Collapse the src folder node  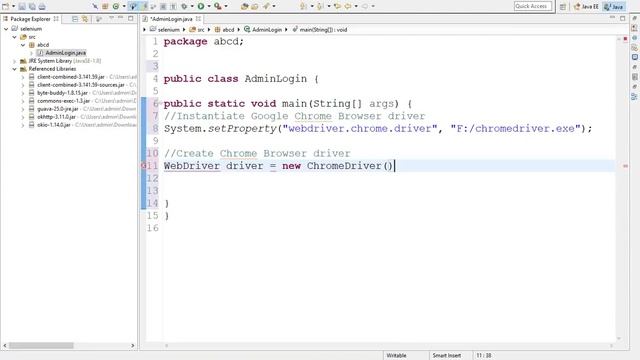(x=14, y=37)
